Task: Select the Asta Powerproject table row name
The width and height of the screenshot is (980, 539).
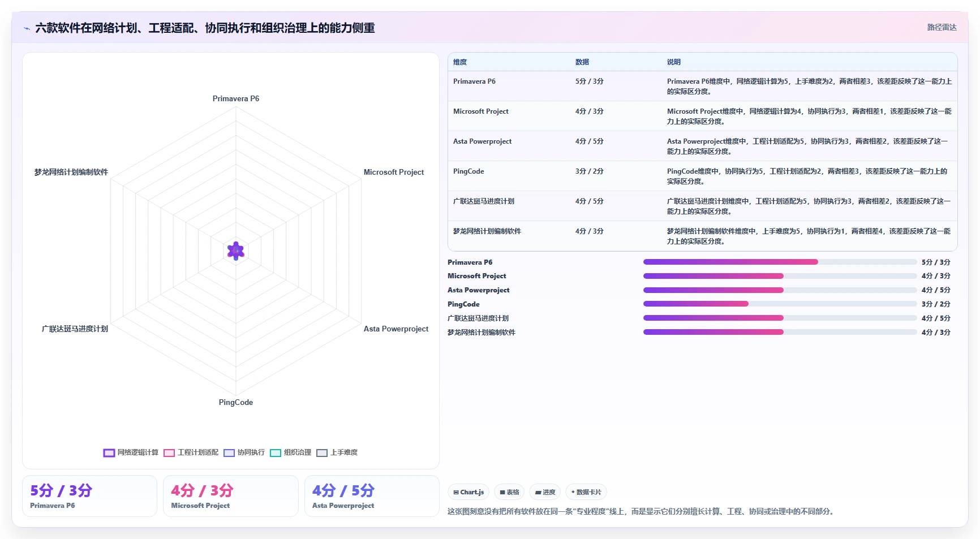Action: [x=482, y=141]
